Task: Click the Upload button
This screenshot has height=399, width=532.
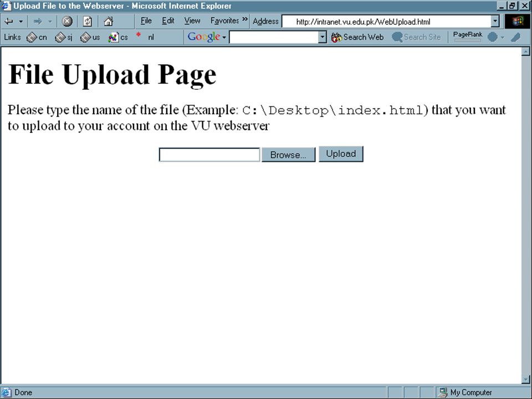Action: click(341, 154)
